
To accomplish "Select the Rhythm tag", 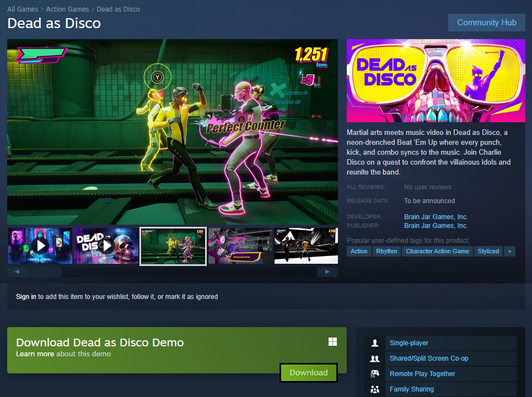I will click(x=386, y=251).
